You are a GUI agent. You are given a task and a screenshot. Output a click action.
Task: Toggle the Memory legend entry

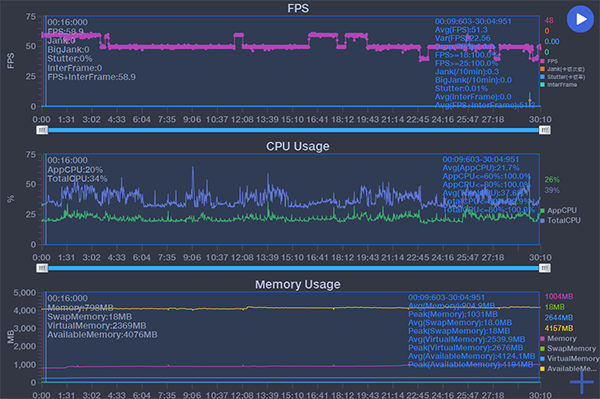(x=558, y=339)
